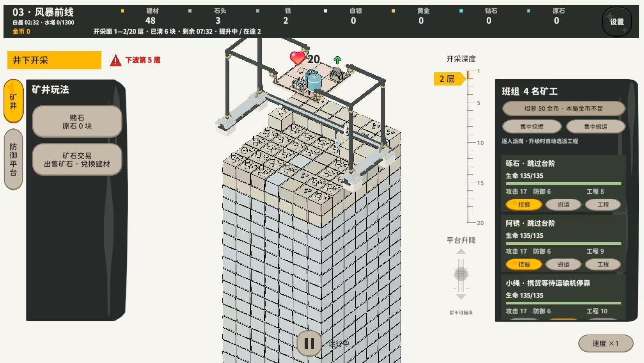Screen dimensions: 644x363
Task: Click 招募 50 金币 recruit button
Action: [563, 109]
